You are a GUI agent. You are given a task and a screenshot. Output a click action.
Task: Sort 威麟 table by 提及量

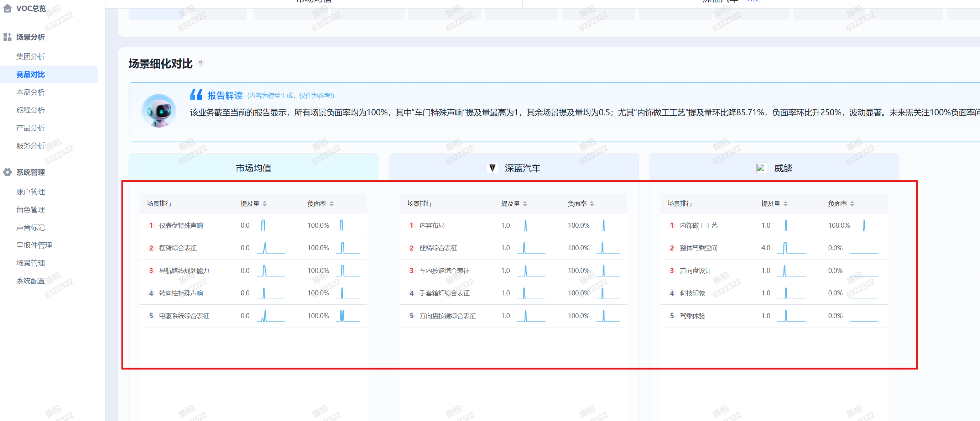785,204
